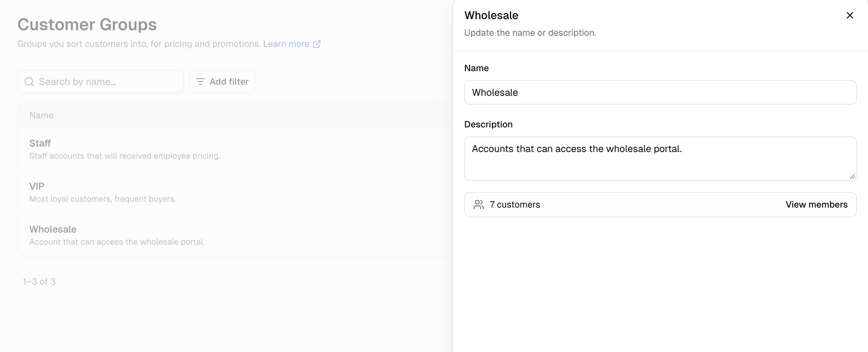Click the Name label above the input

pyautogui.click(x=476, y=68)
